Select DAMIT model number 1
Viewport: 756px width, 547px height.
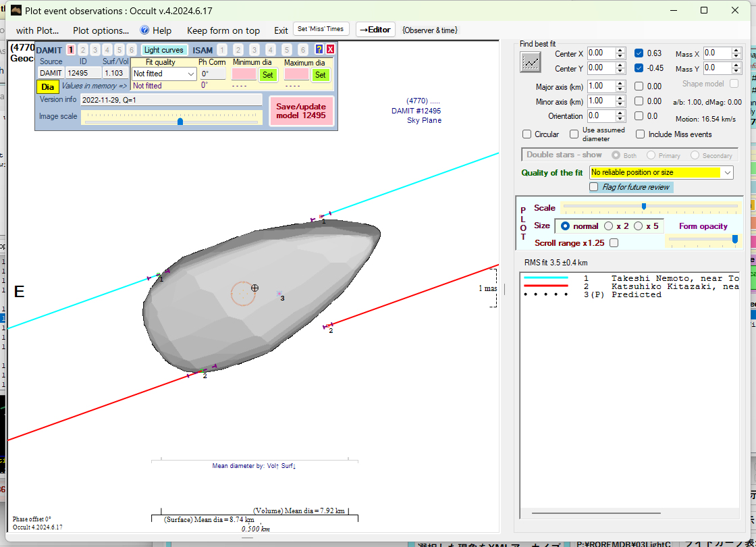(x=71, y=50)
